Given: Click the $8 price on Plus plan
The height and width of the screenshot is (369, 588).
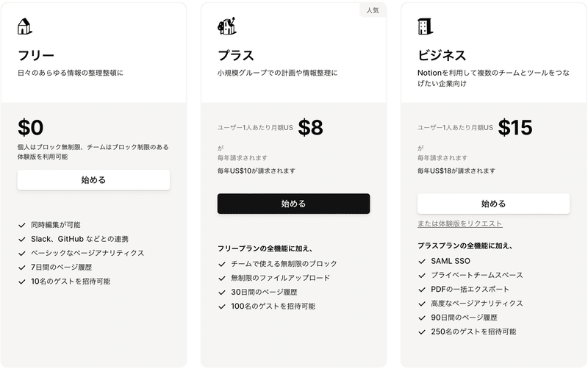Looking at the screenshot, I should click(310, 127).
